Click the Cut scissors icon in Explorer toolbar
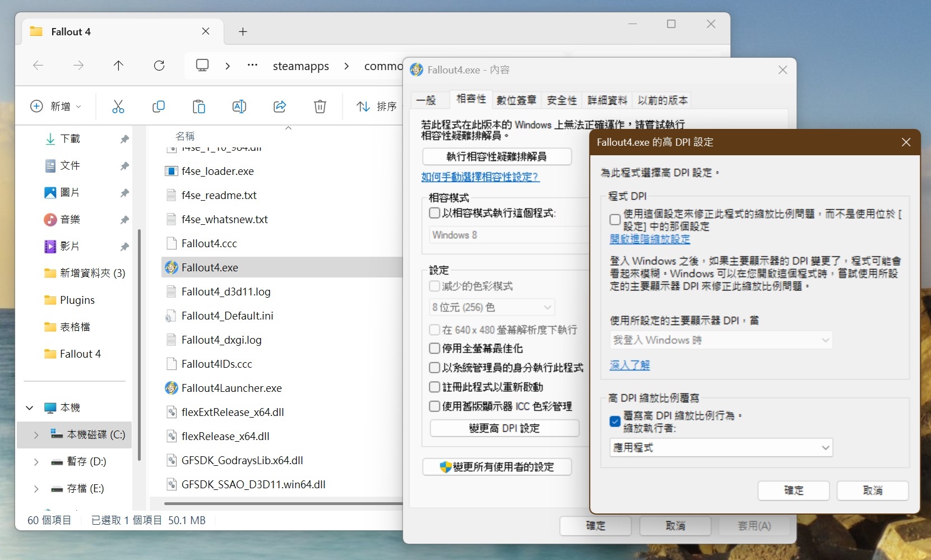The image size is (931, 560). [x=118, y=107]
